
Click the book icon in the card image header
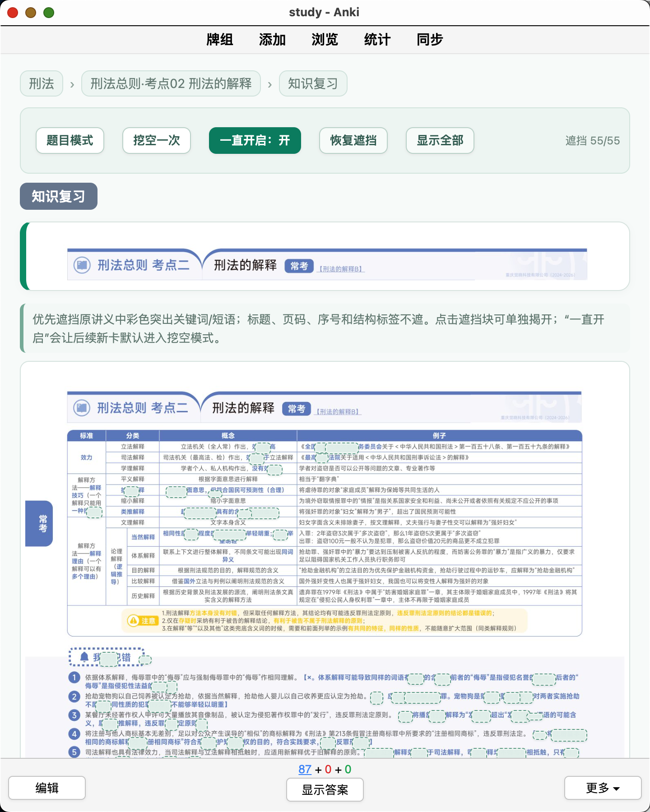pyautogui.click(x=82, y=408)
